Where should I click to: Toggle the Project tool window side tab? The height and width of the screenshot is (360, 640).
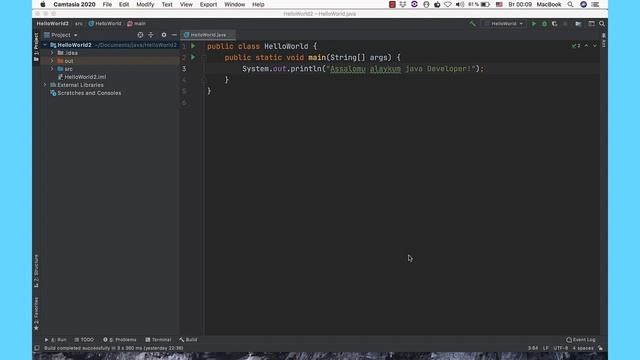(x=36, y=47)
